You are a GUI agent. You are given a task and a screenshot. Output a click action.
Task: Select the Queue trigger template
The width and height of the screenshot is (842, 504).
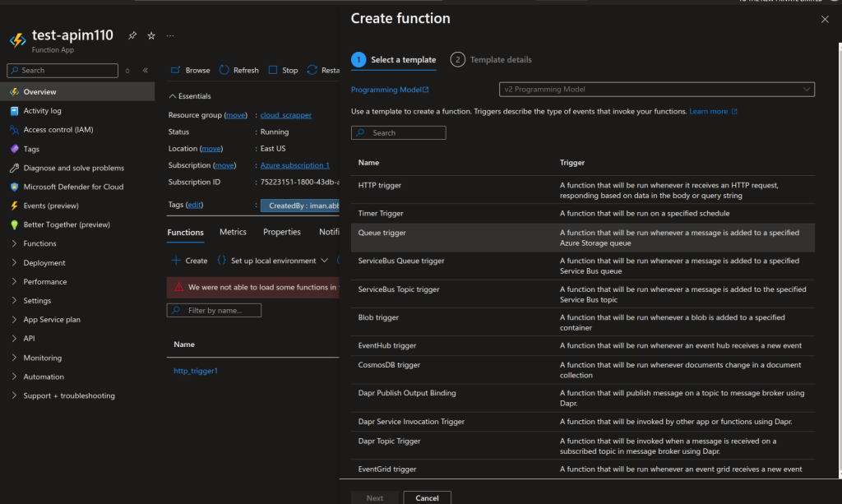(x=583, y=238)
